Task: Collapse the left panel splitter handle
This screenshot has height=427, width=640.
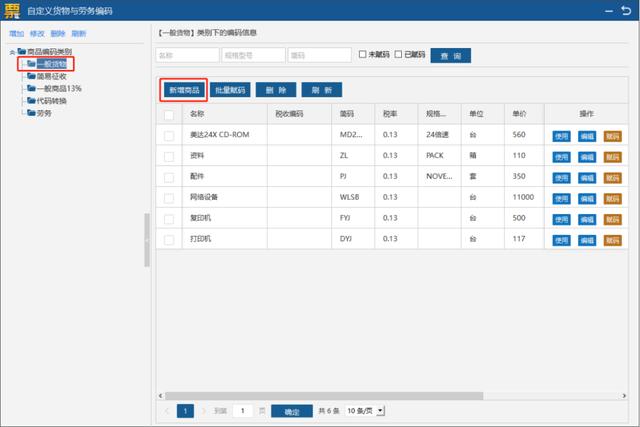Action: [x=147, y=240]
